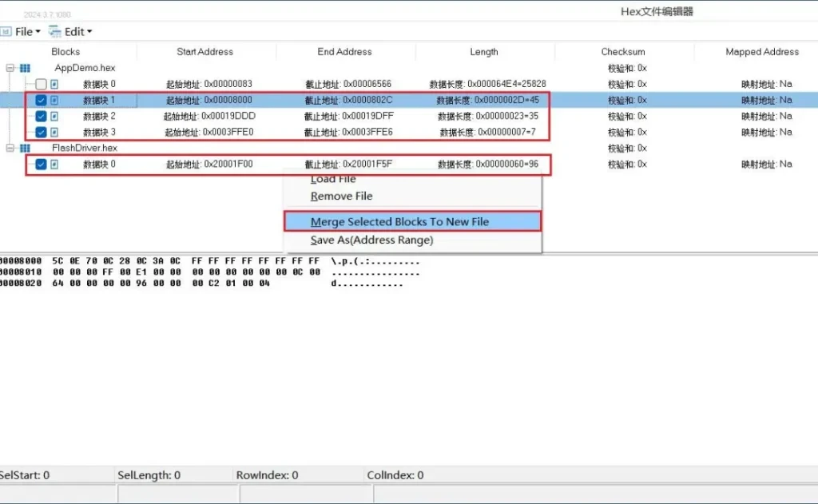Collapse the FlashDriver.hex tree node

(x=10, y=149)
